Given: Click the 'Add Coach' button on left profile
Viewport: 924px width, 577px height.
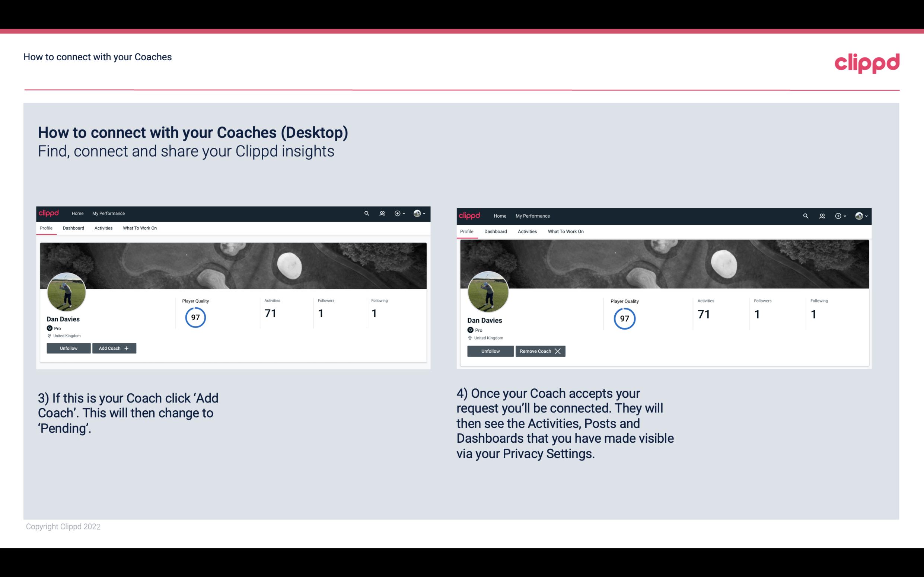Looking at the screenshot, I should (x=113, y=348).
